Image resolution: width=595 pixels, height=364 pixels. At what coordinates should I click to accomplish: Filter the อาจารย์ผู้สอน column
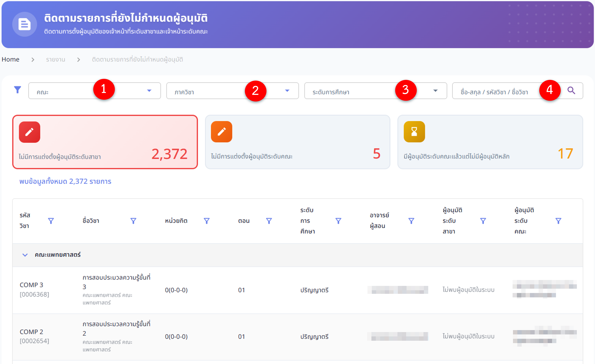point(411,221)
